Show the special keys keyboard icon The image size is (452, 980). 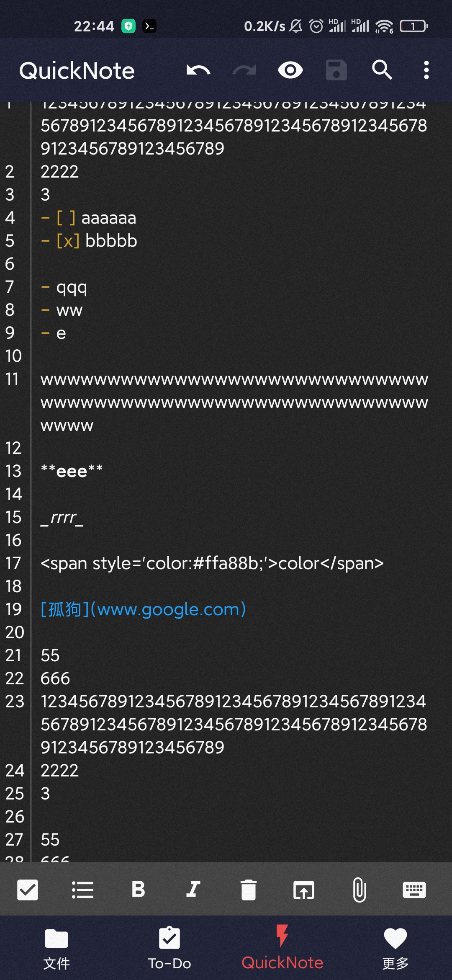[x=414, y=890]
